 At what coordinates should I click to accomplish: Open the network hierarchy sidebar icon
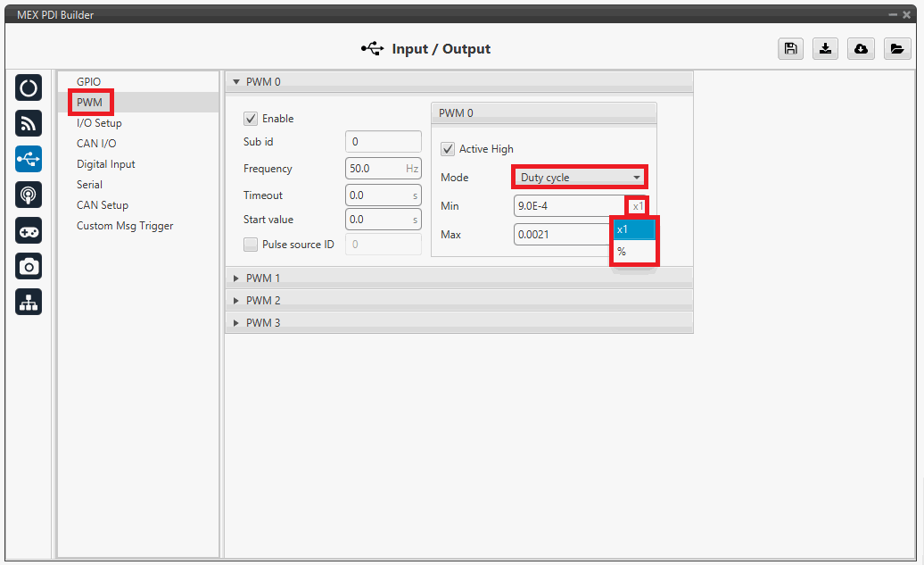(29, 303)
